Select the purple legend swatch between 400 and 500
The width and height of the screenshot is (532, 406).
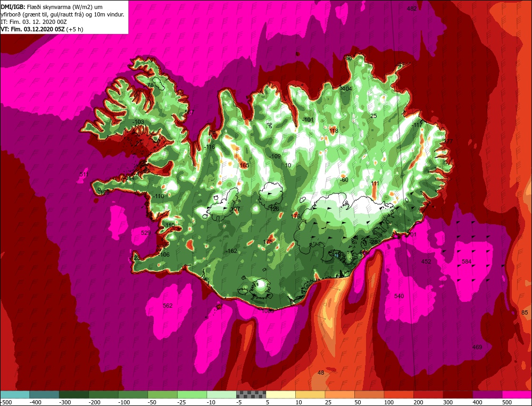click(x=487, y=394)
